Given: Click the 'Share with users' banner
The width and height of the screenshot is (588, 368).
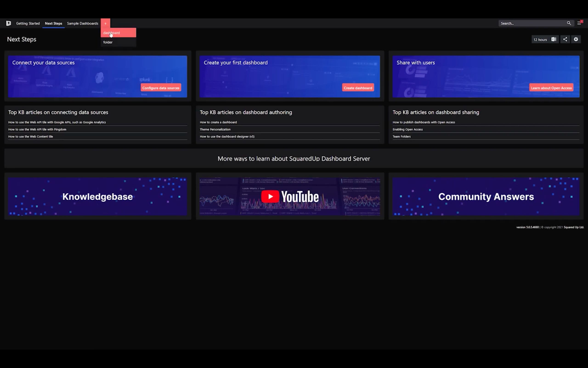Looking at the screenshot, I should click(486, 76).
